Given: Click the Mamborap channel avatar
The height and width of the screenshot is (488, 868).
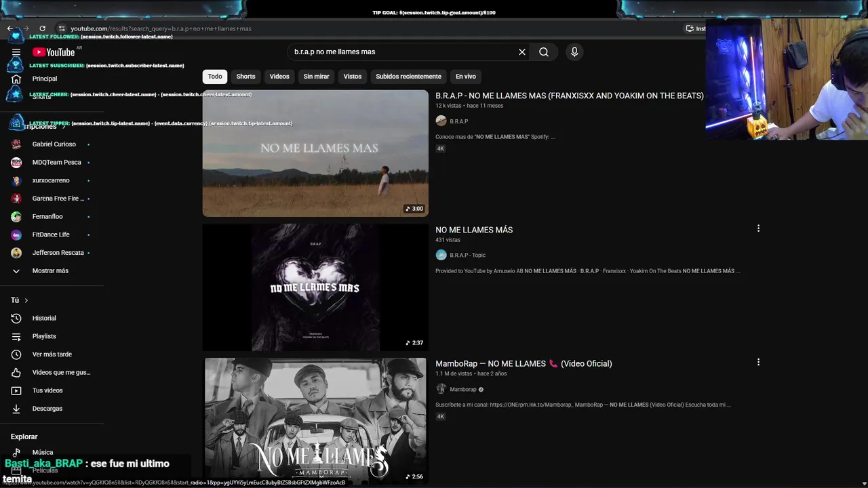Looking at the screenshot, I should click(441, 389).
